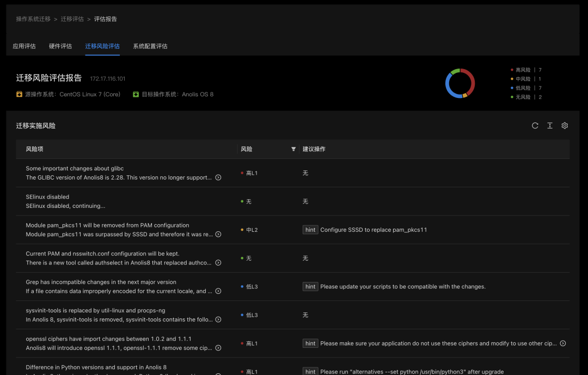Click 高风险 legend entry with red dot
Screen dimensions: 588x375
point(526,70)
